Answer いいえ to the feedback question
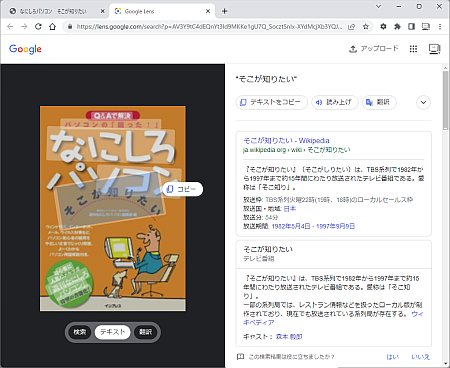The width and height of the screenshot is (450, 368). click(420, 357)
